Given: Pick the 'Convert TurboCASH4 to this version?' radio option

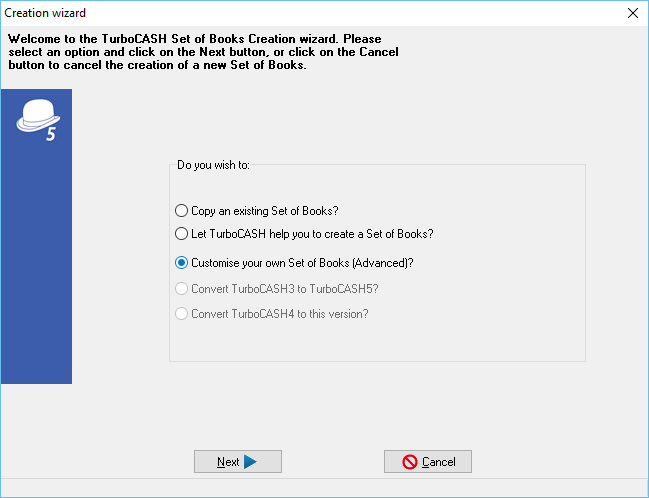Looking at the screenshot, I should [x=181, y=314].
